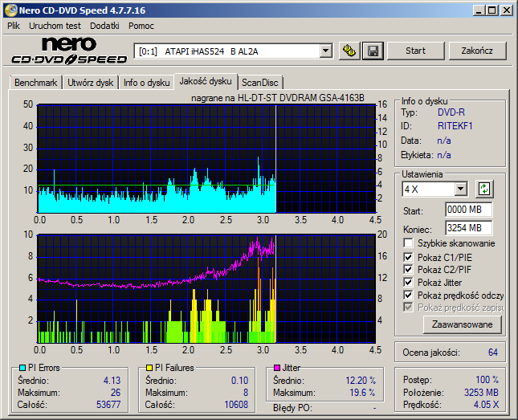This screenshot has width=518, height=420.
Task: Click the Postęp value 100 %
Action: pos(487,380)
